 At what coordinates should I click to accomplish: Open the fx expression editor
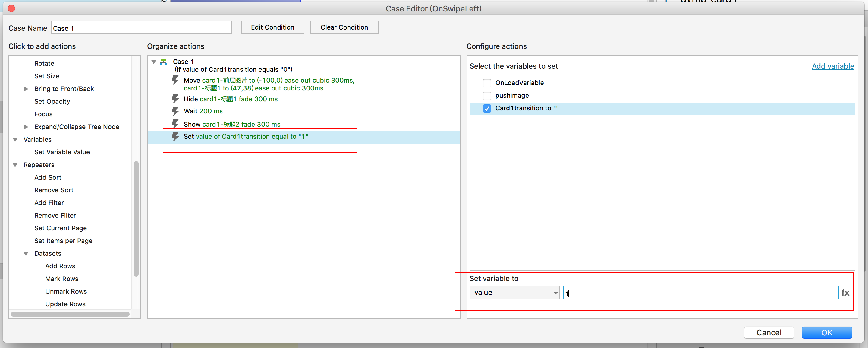pyautogui.click(x=845, y=293)
